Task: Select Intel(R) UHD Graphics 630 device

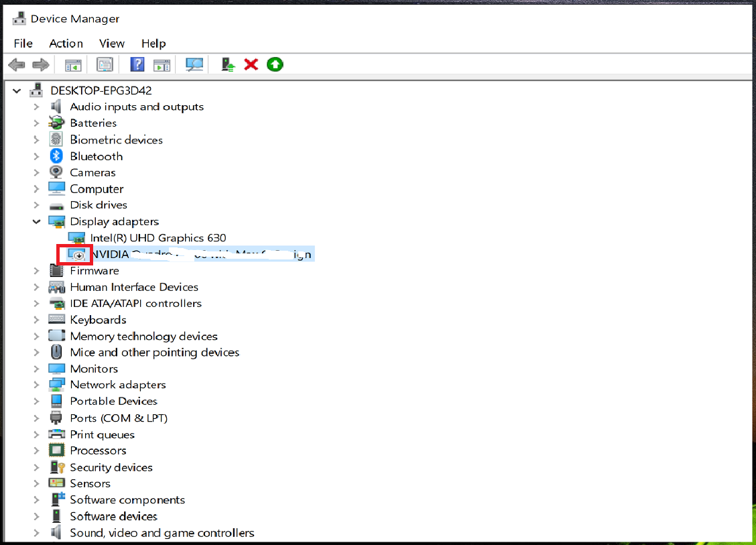Action: coord(157,238)
